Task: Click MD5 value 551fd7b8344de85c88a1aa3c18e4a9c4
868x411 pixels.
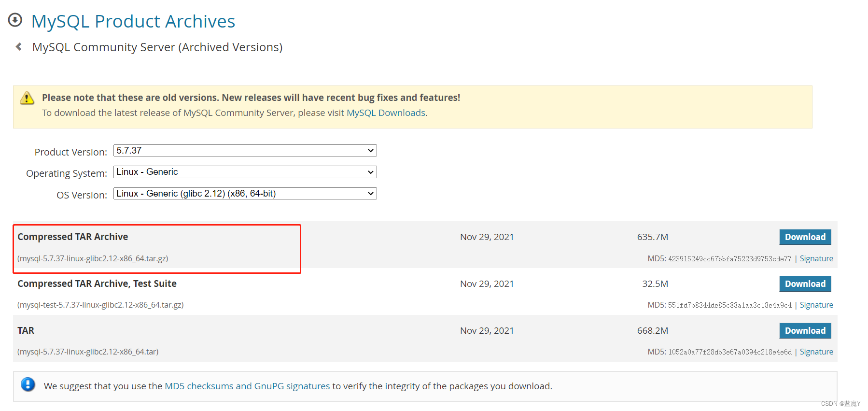Action: tap(730, 305)
